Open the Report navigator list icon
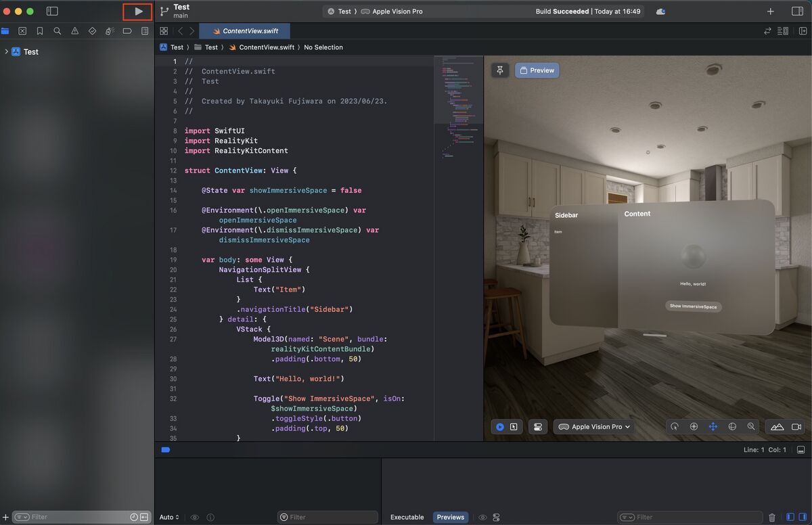 pos(144,30)
